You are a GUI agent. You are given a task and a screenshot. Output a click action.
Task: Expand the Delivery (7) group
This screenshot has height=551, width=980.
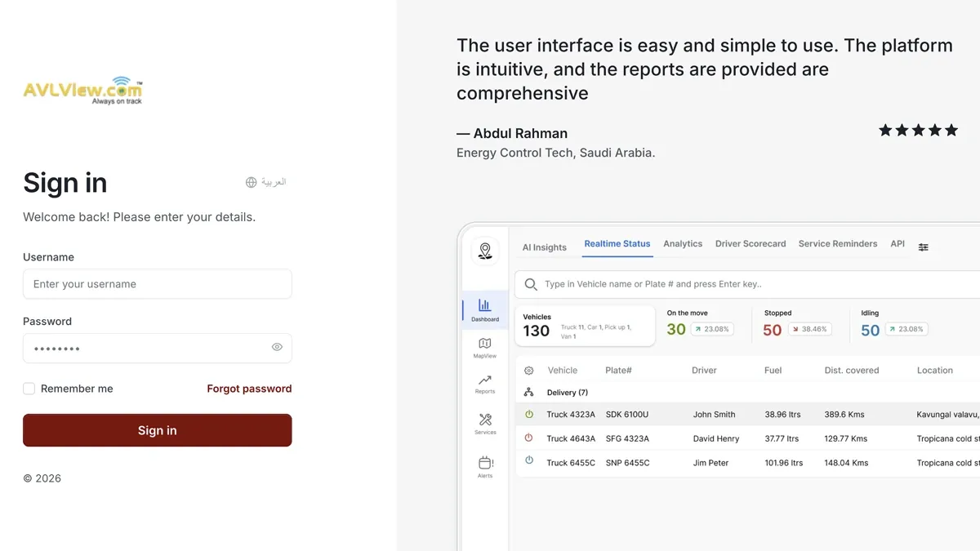click(567, 393)
